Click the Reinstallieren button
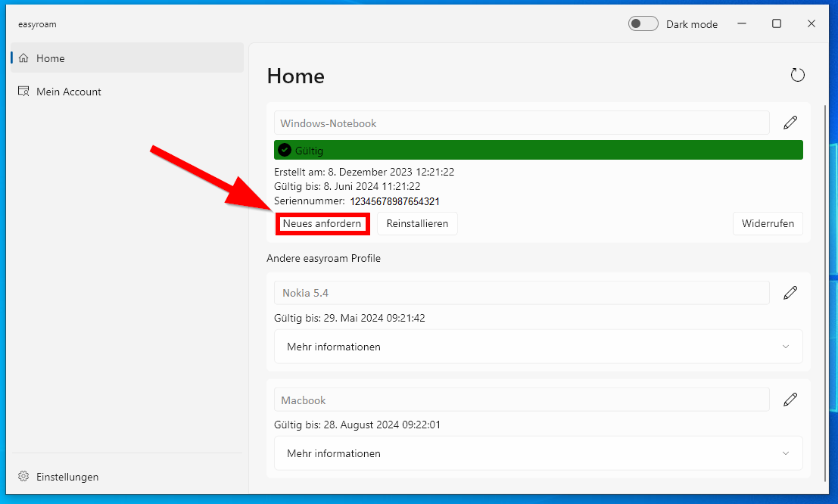Screen dimensions: 838x504 click(417, 223)
